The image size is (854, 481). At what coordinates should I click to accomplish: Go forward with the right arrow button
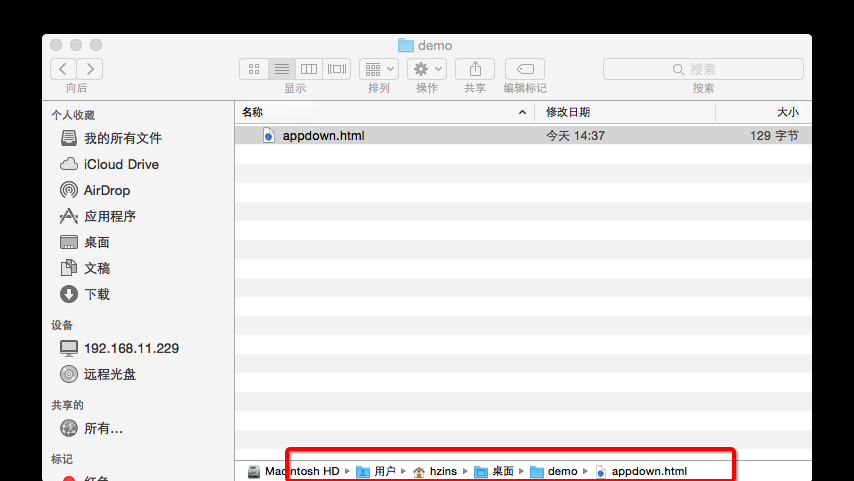pos(90,69)
